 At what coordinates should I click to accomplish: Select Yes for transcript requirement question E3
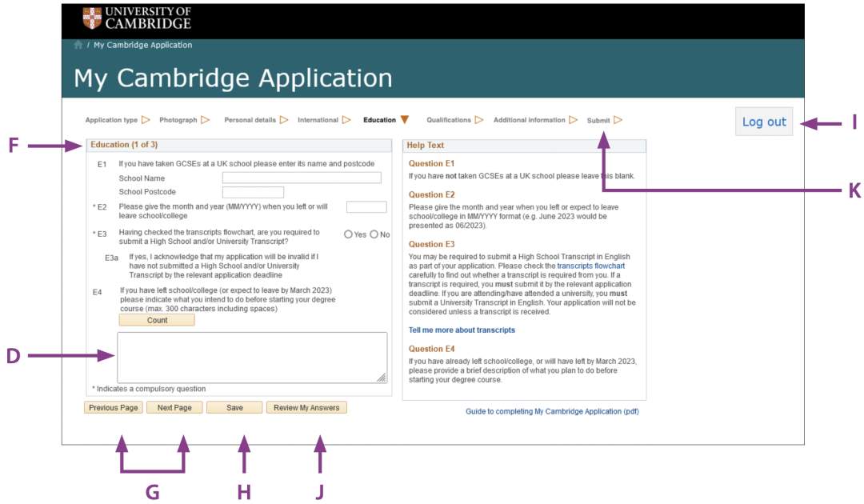(x=348, y=234)
